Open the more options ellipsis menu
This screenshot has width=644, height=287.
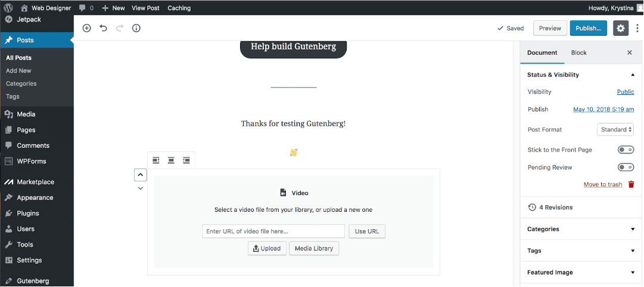pos(637,28)
